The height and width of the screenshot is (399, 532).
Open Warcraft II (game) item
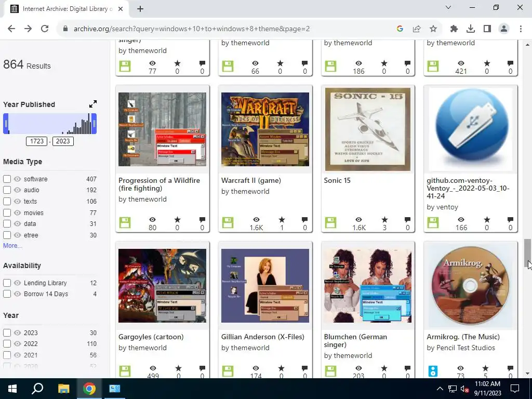click(251, 180)
